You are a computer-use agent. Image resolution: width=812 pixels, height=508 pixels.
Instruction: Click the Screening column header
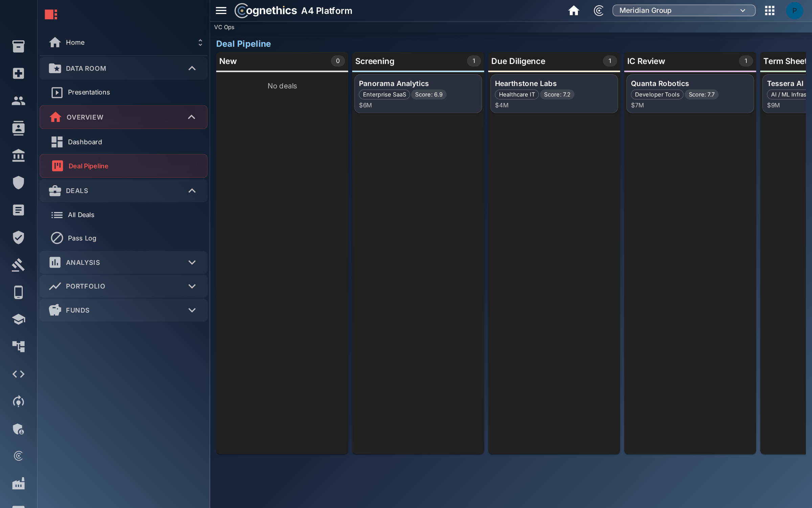[x=418, y=61]
